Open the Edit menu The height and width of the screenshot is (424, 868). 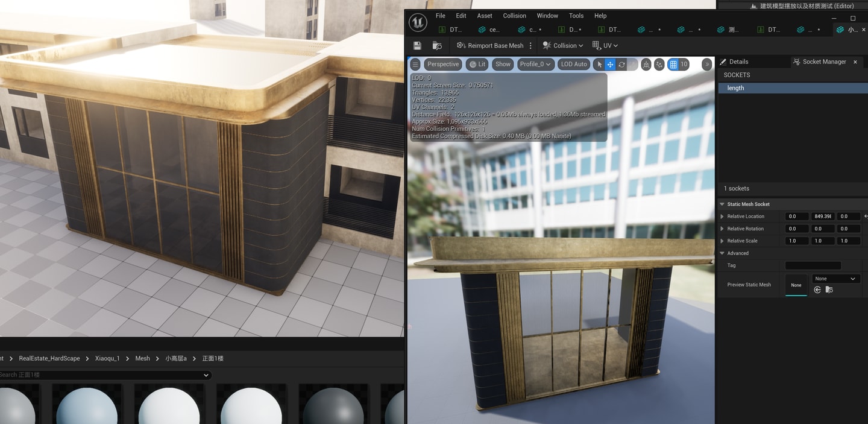461,16
